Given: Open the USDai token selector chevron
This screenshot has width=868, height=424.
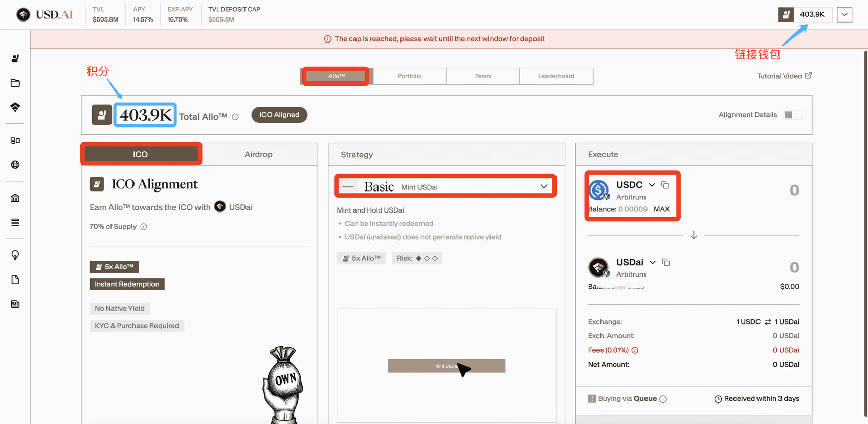Looking at the screenshot, I should click(652, 262).
